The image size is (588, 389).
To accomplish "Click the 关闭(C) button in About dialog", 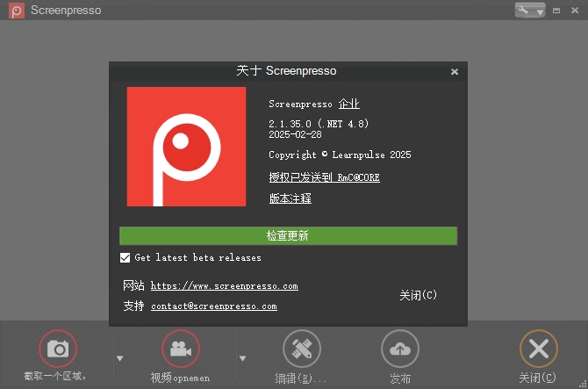I will (418, 295).
